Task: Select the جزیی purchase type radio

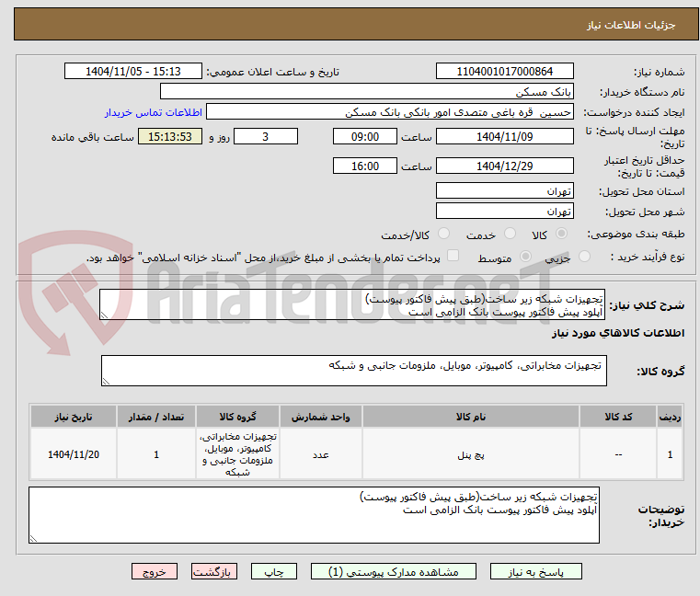Action: (x=584, y=257)
